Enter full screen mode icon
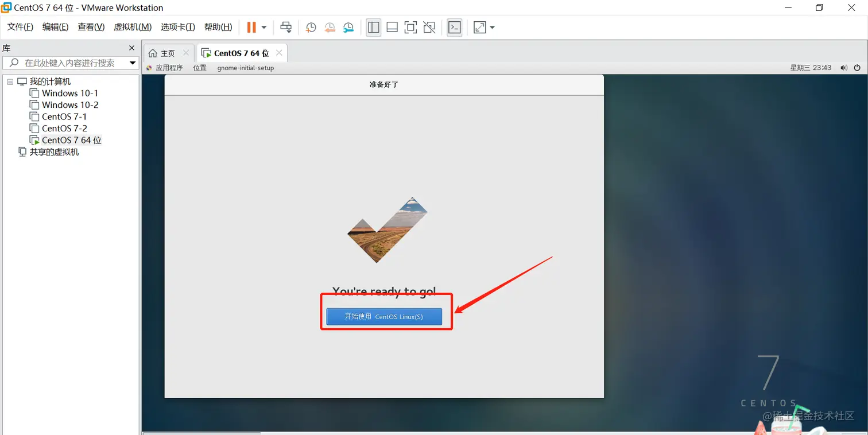Image resolution: width=868 pixels, height=435 pixels. point(410,27)
